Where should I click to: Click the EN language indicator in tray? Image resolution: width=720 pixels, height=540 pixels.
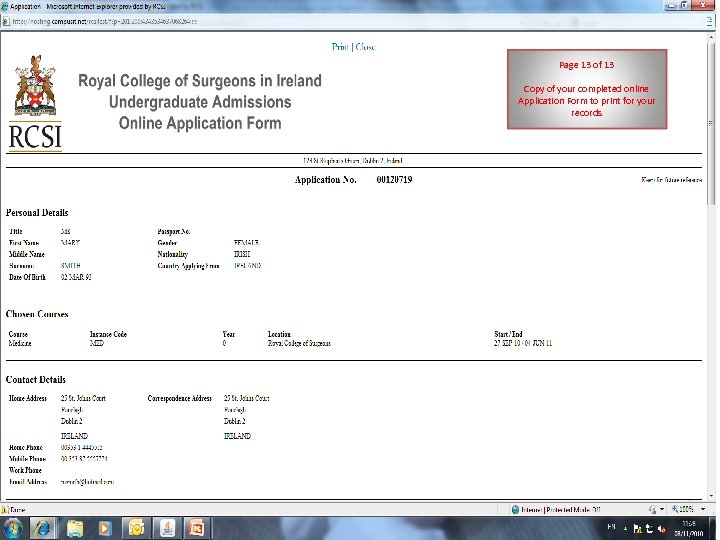click(611, 527)
